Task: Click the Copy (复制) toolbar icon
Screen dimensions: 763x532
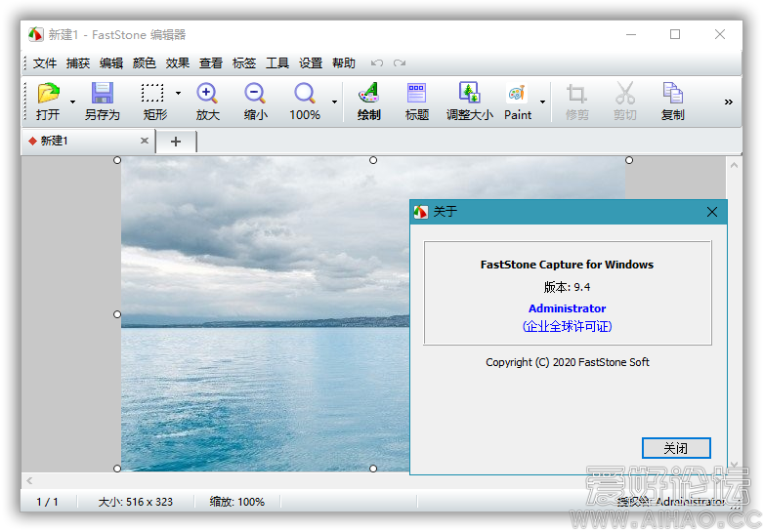Action: tap(672, 95)
